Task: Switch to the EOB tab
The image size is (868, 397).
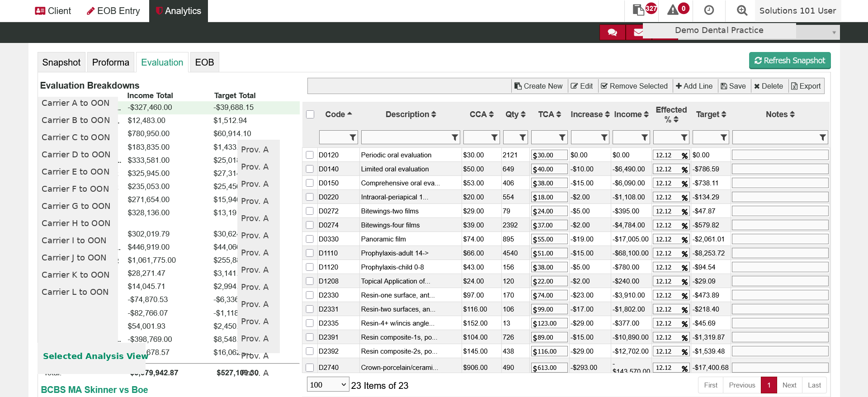Action: click(204, 62)
